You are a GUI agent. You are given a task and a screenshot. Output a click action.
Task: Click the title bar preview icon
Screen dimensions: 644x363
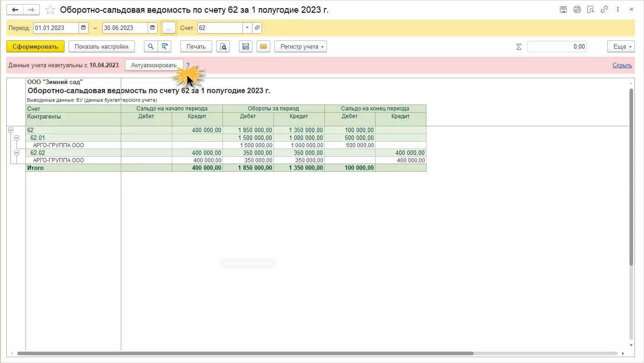click(591, 10)
